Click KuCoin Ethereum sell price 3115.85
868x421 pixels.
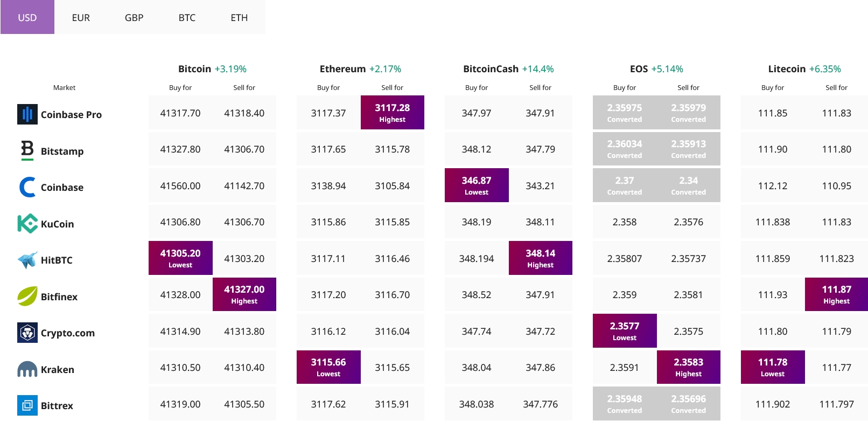pyautogui.click(x=393, y=222)
